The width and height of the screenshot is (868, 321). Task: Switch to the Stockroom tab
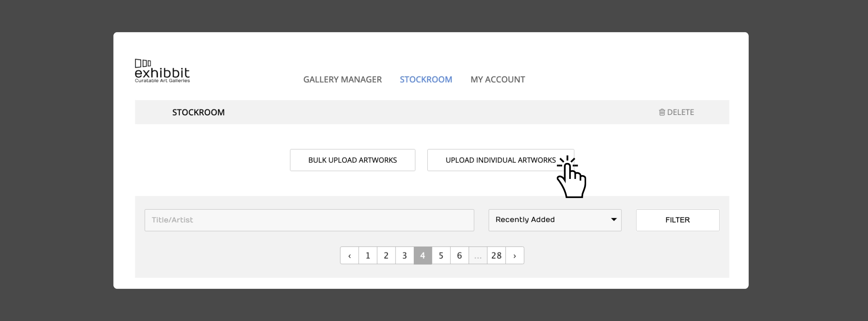point(426,80)
